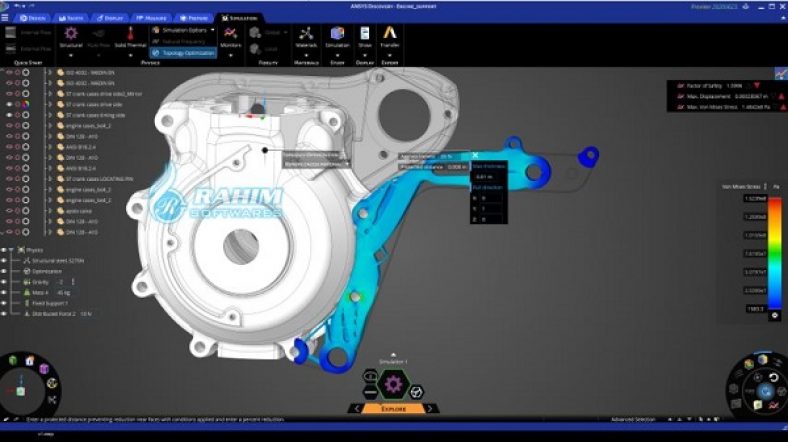The width and height of the screenshot is (788, 442).
Task: Click the Simulation study cube icon
Action: pos(337,34)
